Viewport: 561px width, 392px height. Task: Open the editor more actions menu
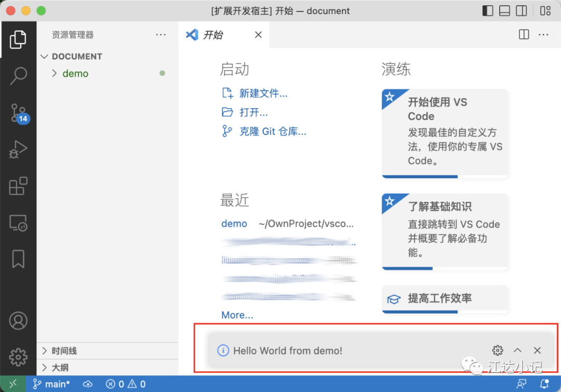click(x=543, y=35)
